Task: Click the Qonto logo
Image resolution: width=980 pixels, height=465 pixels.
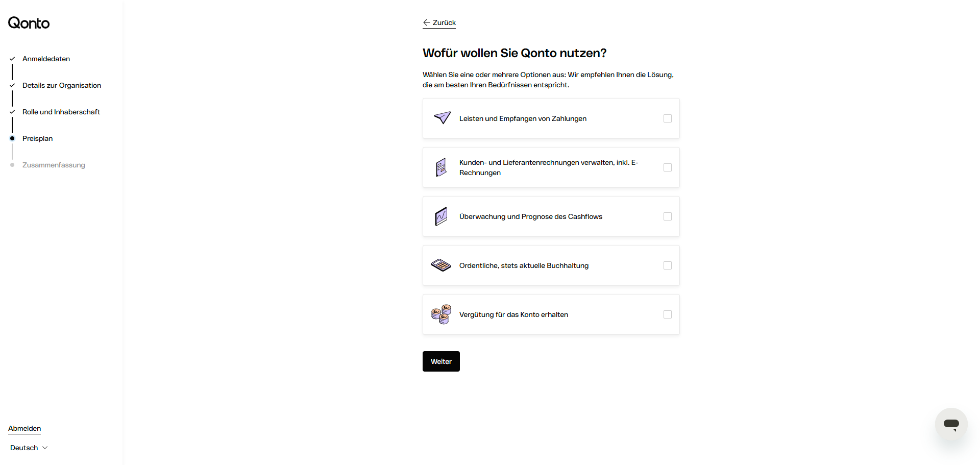Action: (x=29, y=23)
